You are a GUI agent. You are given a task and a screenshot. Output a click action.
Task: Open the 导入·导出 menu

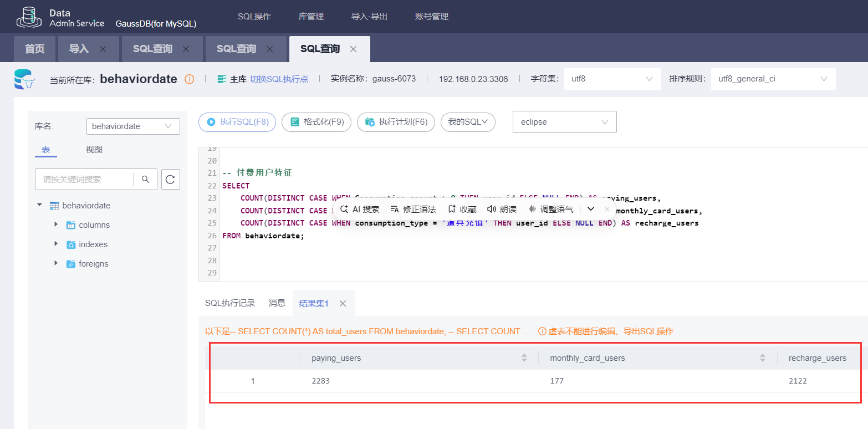click(369, 17)
